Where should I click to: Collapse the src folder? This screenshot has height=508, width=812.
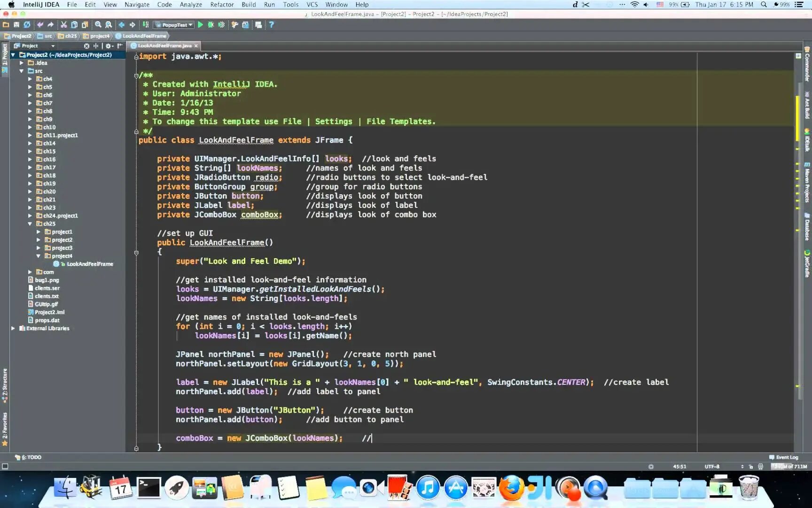(22, 71)
